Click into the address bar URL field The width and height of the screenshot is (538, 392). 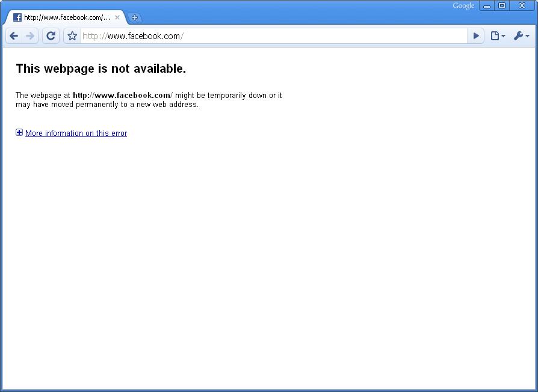pos(271,36)
